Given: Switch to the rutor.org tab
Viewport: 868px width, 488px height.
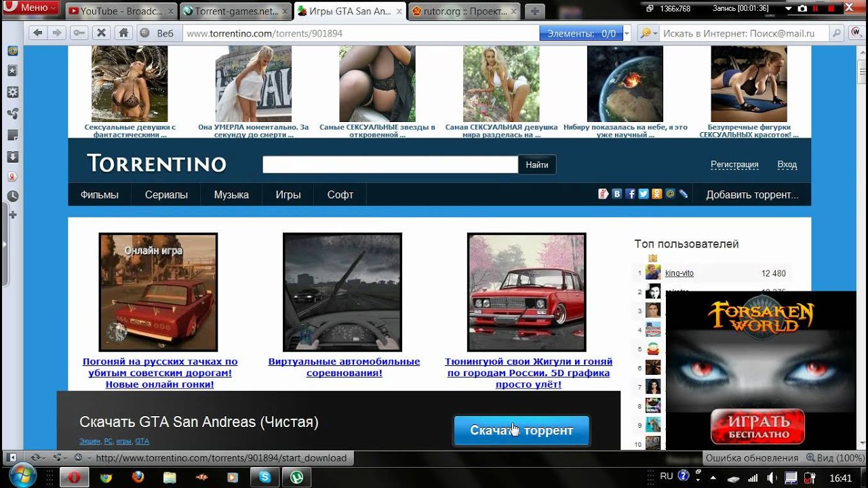Looking at the screenshot, I should coord(464,11).
